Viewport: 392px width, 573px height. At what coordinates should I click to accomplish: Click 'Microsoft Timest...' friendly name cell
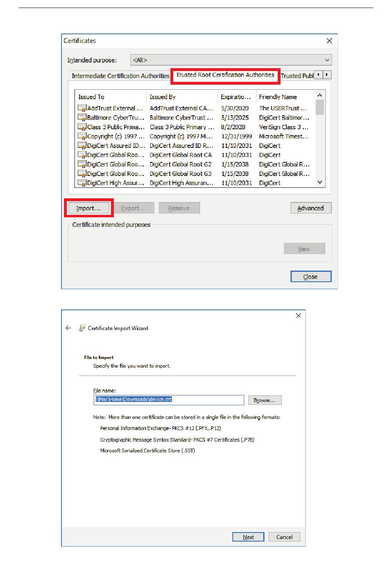click(x=284, y=136)
